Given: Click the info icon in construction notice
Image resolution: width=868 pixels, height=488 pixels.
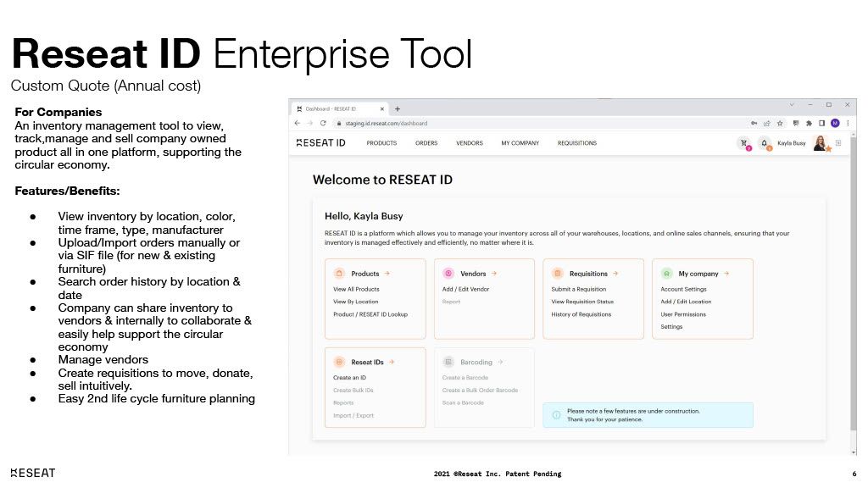Looking at the screenshot, I should [x=556, y=415].
